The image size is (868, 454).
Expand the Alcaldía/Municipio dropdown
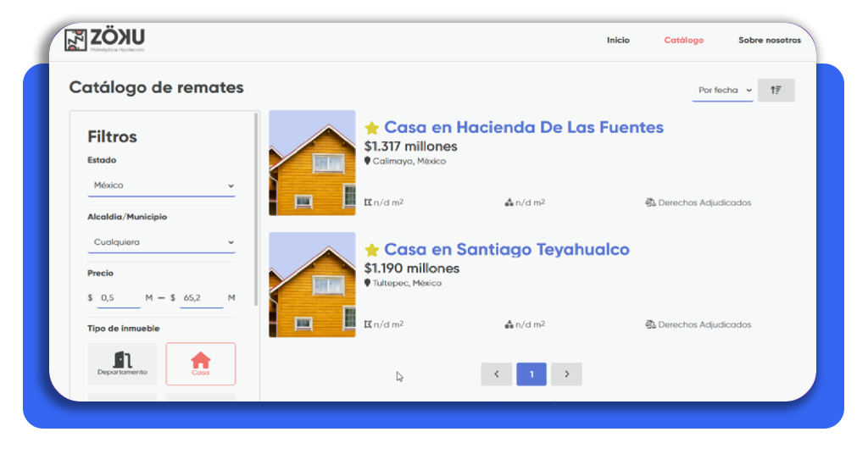click(x=162, y=242)
